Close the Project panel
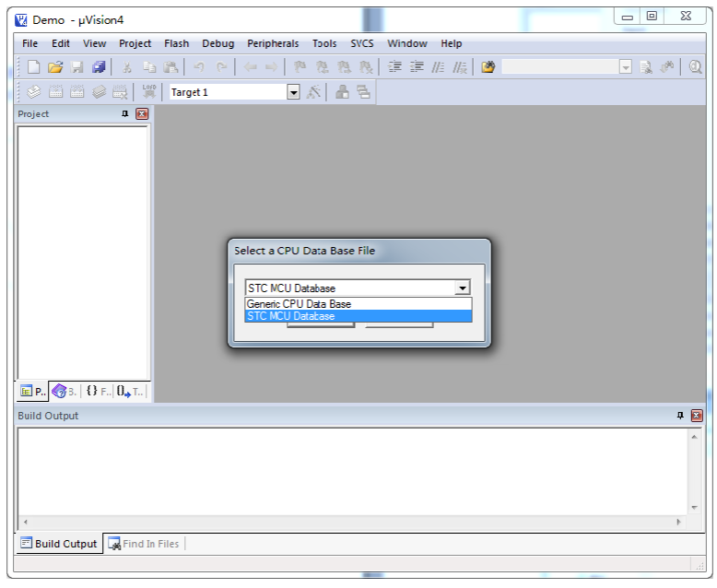 (x=142, y=114)
